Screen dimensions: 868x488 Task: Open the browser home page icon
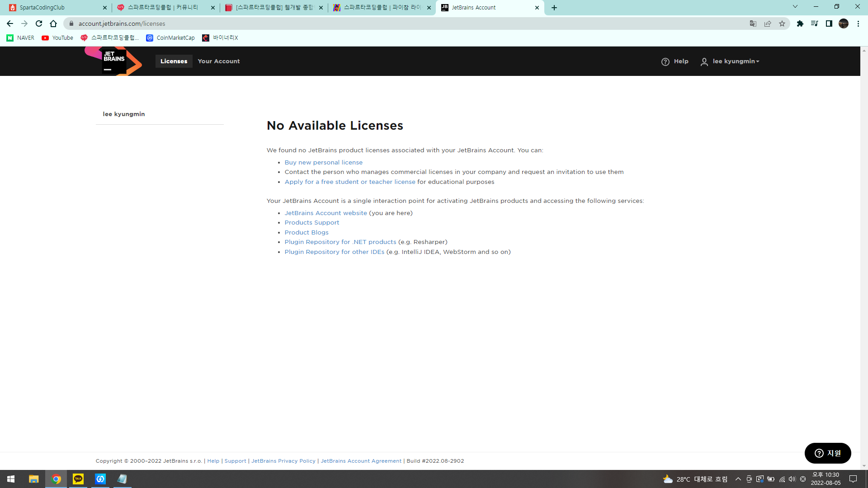(53, 23)
